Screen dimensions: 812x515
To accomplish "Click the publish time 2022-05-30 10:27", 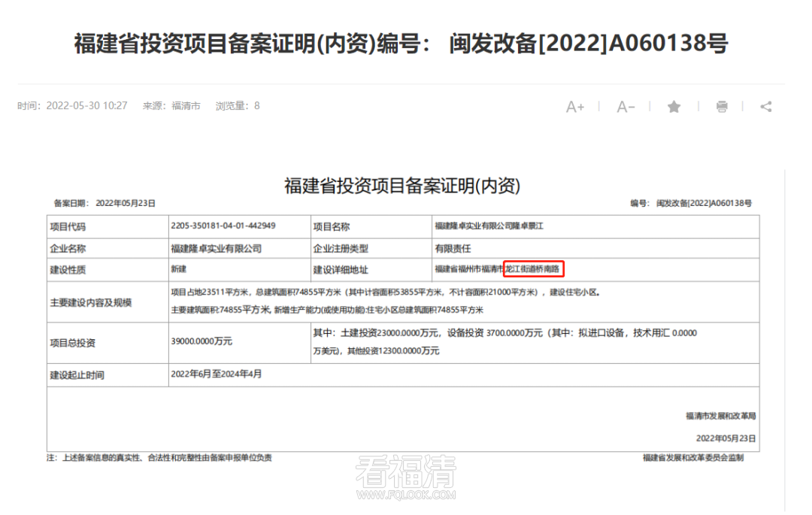I will [x=86, y=105].
